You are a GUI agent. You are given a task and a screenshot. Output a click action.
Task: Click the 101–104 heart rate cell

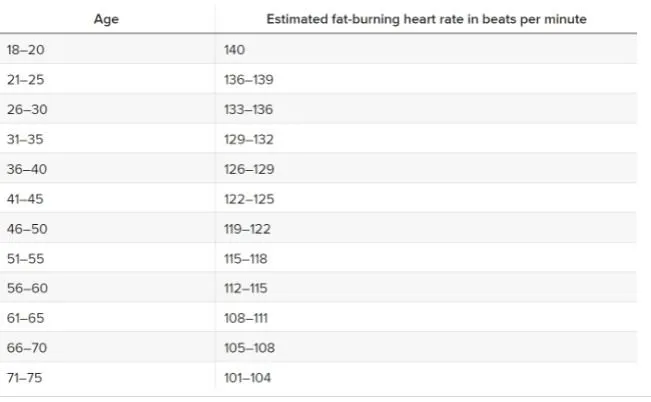(x=246, y=378)
